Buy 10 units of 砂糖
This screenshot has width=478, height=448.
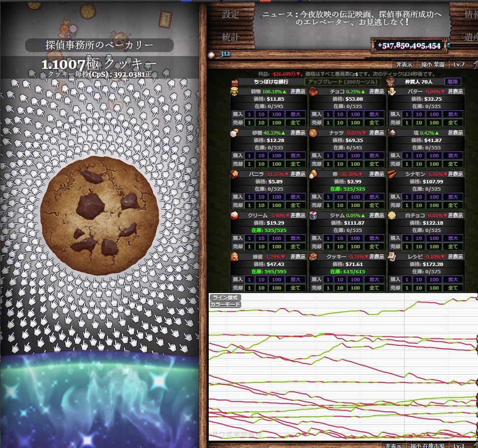[x=261, y=155]
